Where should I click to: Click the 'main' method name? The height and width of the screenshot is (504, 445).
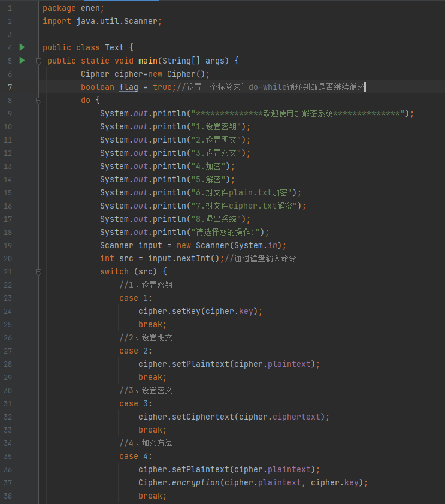coord(148,61)
